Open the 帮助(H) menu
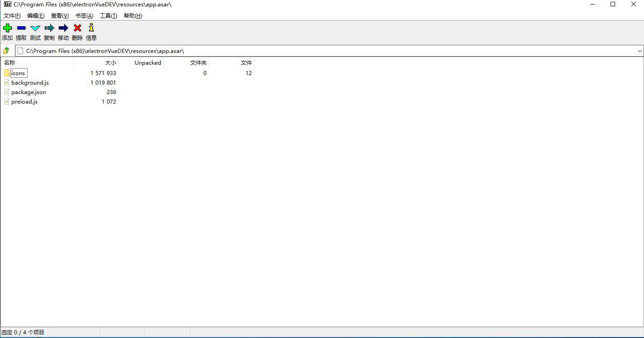 tap(133, 16)
